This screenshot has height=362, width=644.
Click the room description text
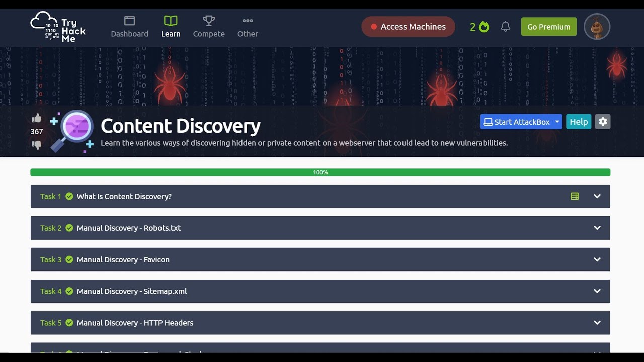click(304, 143)
